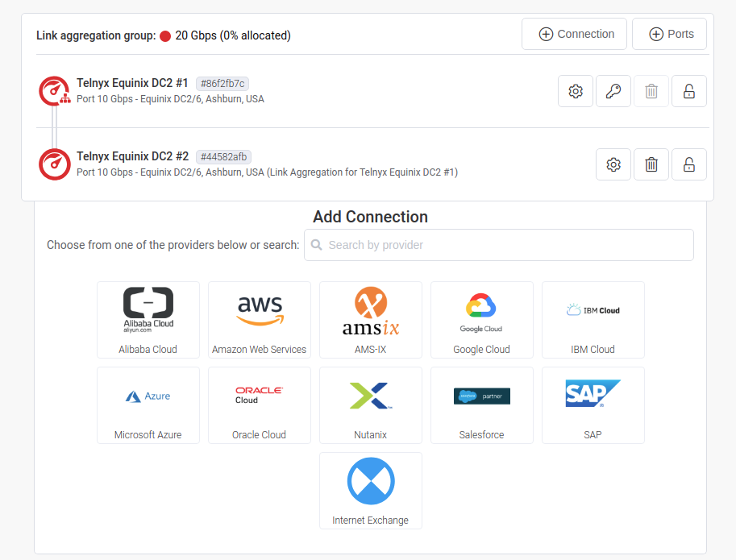Click the DC2 #1 port description line

[x=170, y=99]
